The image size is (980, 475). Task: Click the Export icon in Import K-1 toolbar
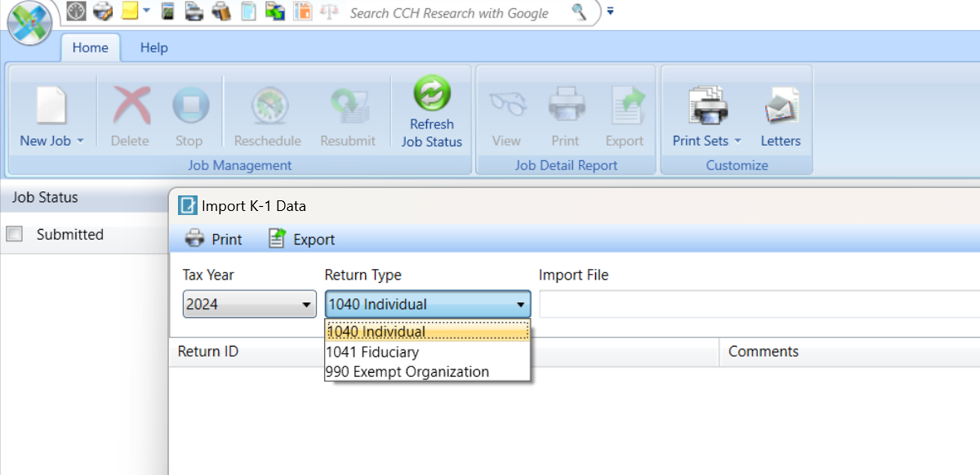pos(277,239)
